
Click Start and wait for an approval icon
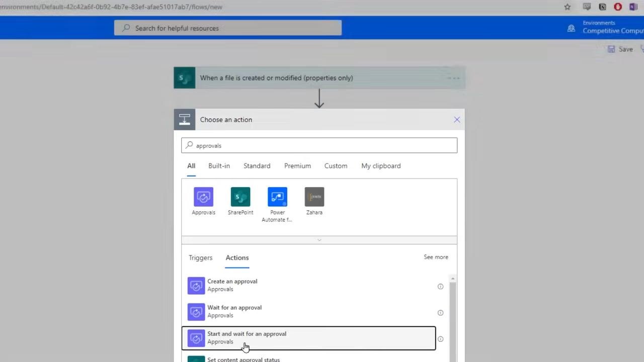click(196, 338)
